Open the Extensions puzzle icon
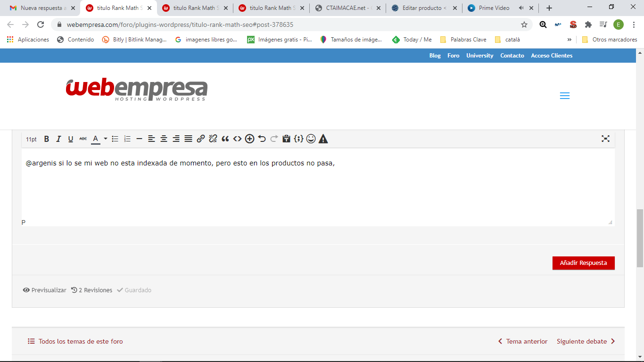The image size is (644, 362). point(588,25)
